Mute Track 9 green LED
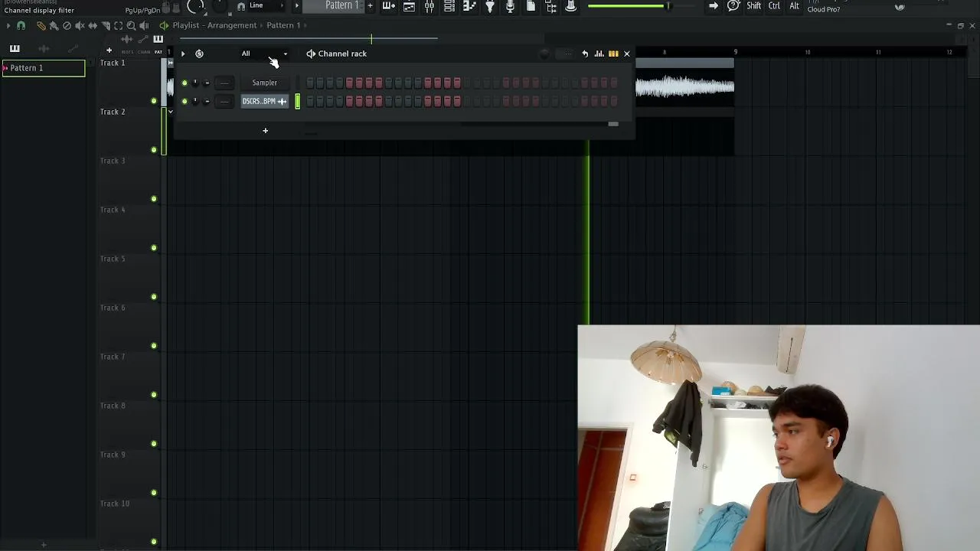Image resolution: width=980 pixels, height=551 pixels. [154, 492]
